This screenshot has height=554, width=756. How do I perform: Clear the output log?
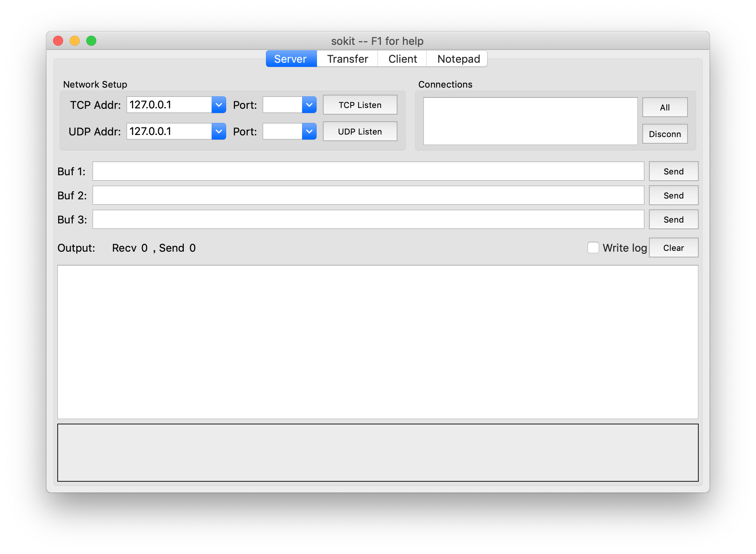(673, 248)
